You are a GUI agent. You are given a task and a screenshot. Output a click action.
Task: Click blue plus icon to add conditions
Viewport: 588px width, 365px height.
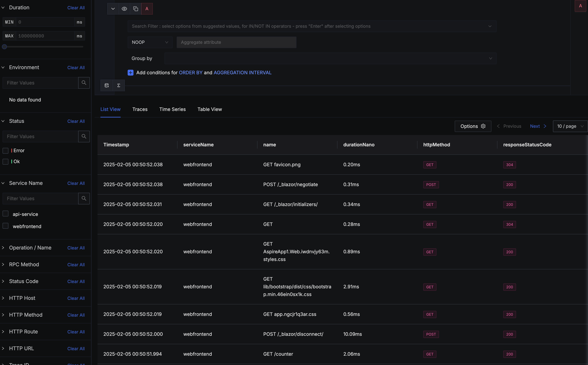click(130, 72)
